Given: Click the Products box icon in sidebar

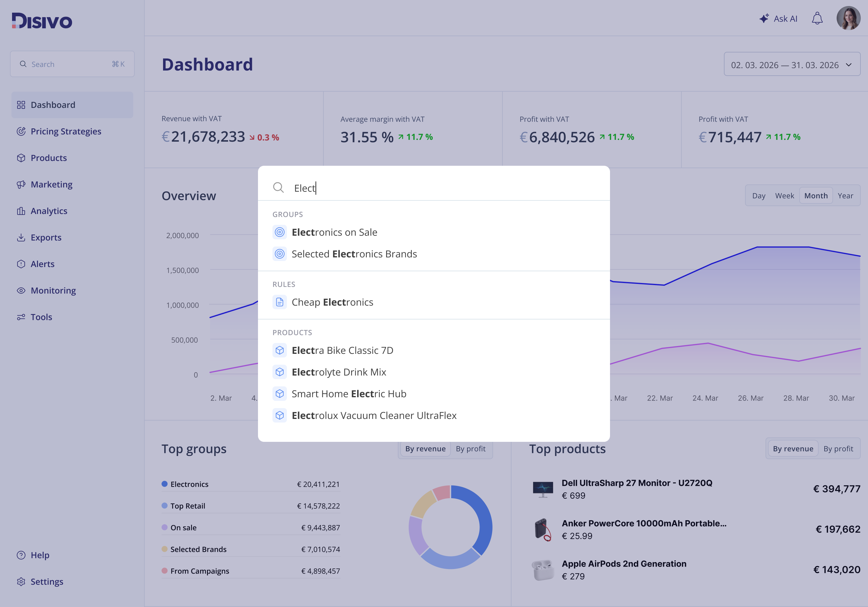Looking at the screenshot, I should coord(21,158).
